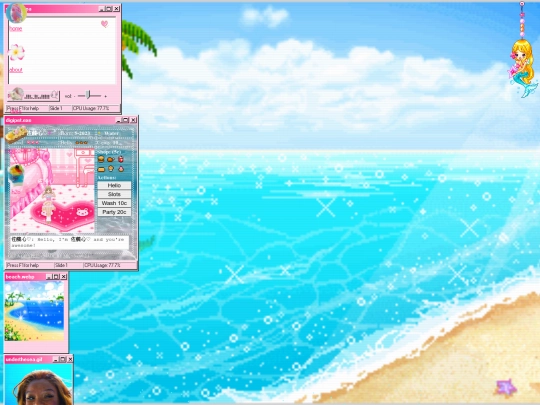This screenshot has height=405, width=540.
Task: Click the 'Press F1 for help' status in the digipet window
Action: (x=30, y=266)
